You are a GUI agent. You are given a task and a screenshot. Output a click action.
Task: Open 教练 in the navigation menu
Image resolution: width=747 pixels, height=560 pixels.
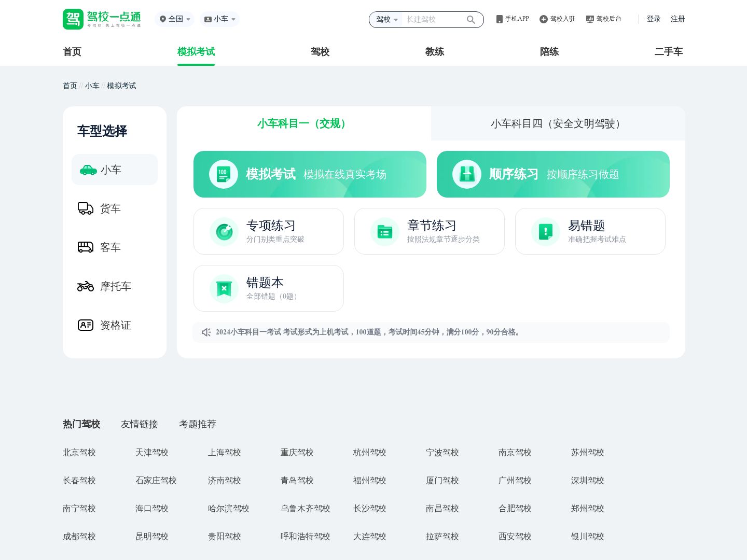point(435,51)
